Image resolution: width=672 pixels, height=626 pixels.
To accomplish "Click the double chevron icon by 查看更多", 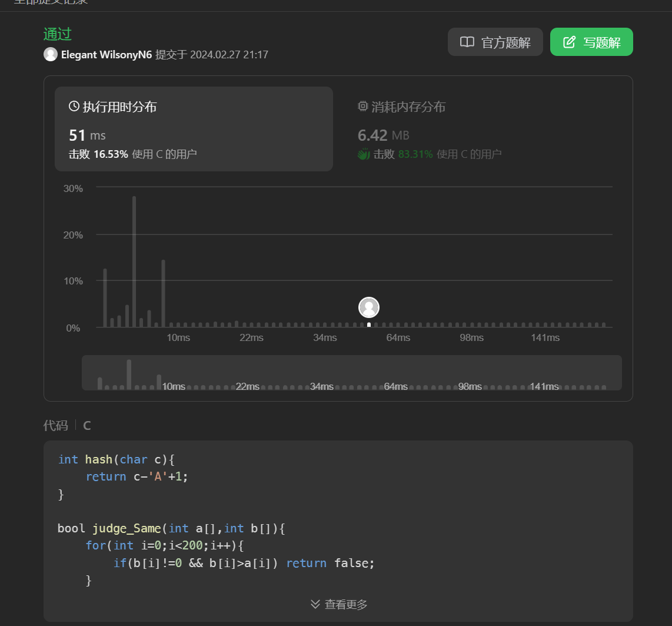I will (315, 604).
